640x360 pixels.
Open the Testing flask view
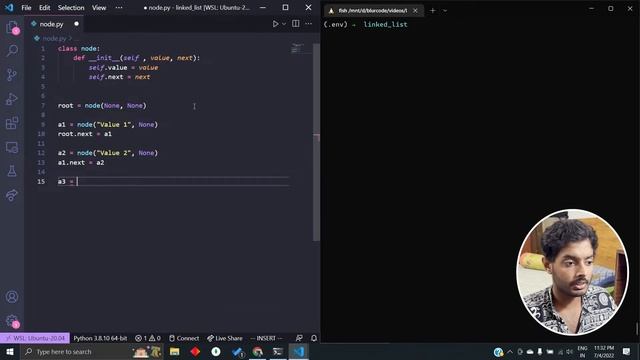tap(12, 171)
